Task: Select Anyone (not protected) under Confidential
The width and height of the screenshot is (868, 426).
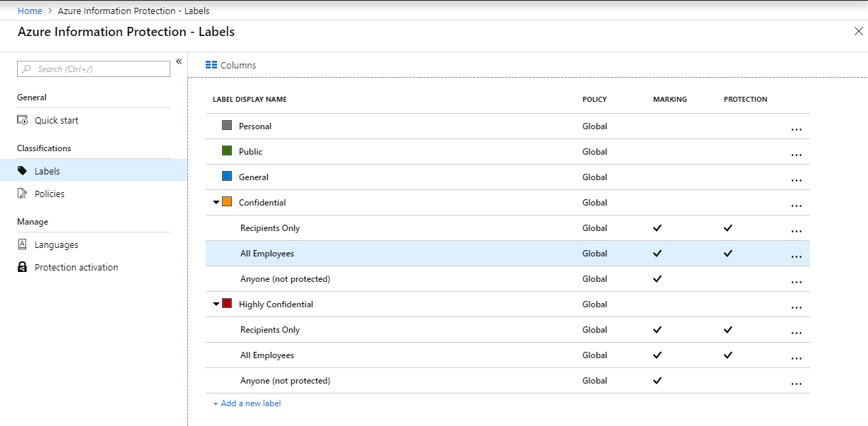Action: point(285,279)
